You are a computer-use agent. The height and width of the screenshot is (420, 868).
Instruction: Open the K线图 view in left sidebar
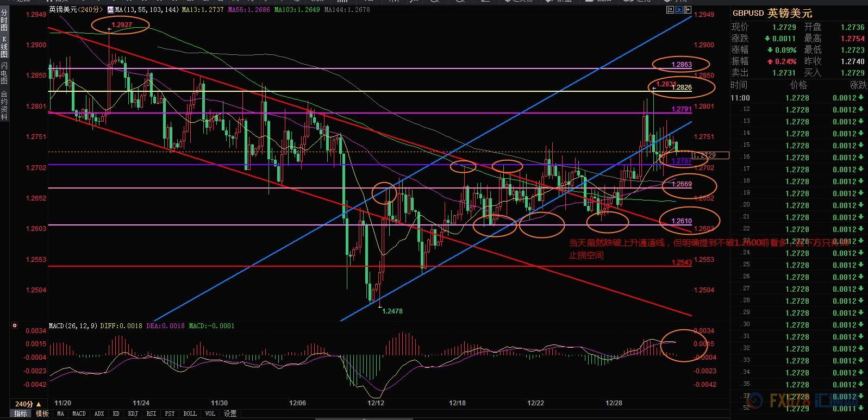point(4,47)
